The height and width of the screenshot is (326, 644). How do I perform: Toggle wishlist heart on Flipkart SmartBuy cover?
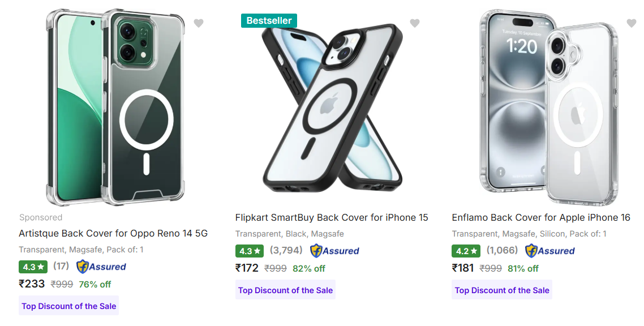[x=415, y=23]
